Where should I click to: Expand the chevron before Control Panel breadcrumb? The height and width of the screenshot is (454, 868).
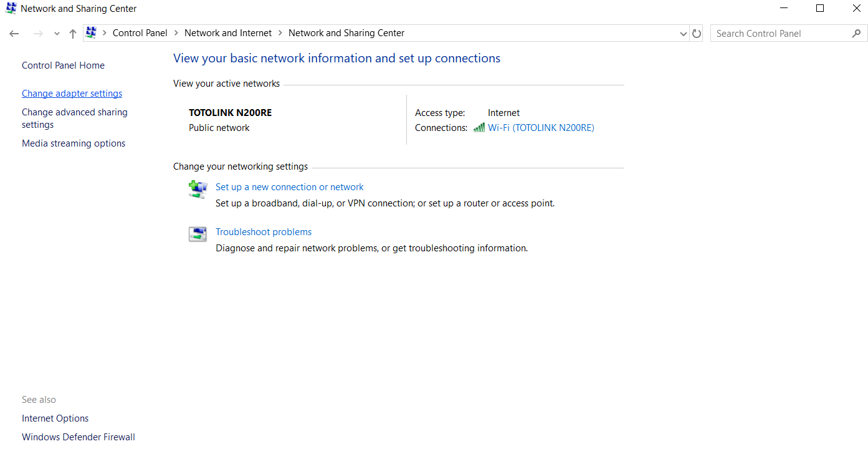[105, 33]
